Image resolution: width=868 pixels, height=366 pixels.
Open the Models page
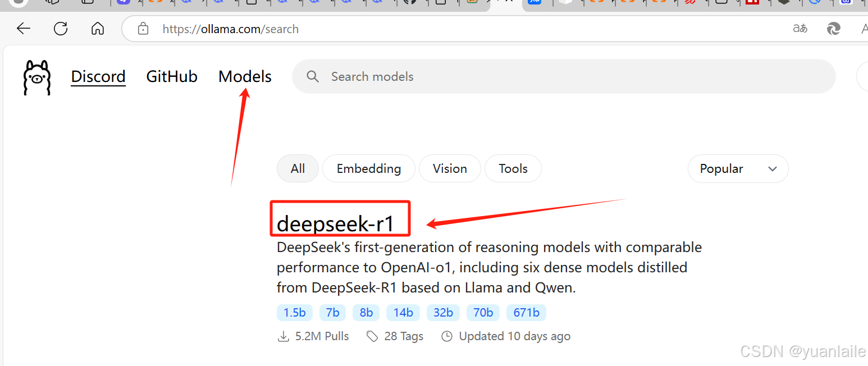click(x=245, y=76)
